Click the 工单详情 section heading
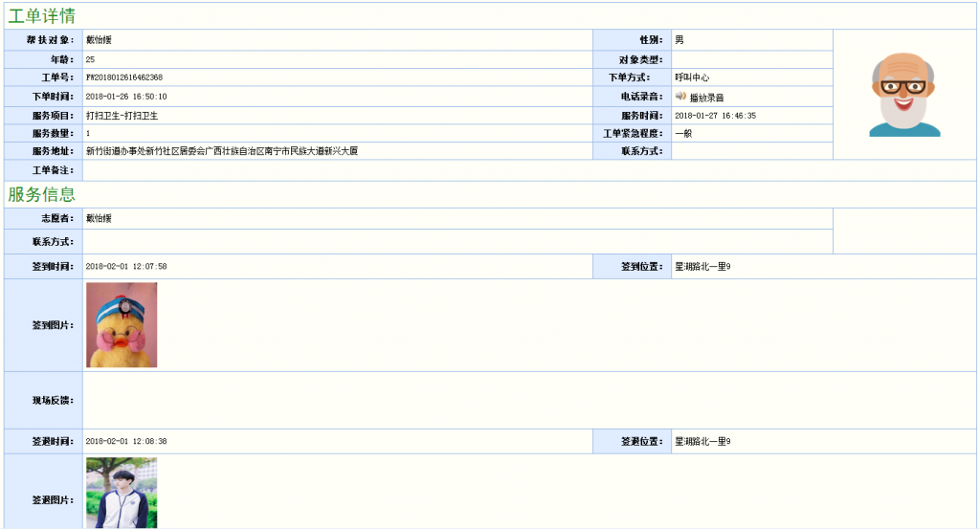Image resolution: width=980 pixels, height=529 pixels. coord(41,16)
